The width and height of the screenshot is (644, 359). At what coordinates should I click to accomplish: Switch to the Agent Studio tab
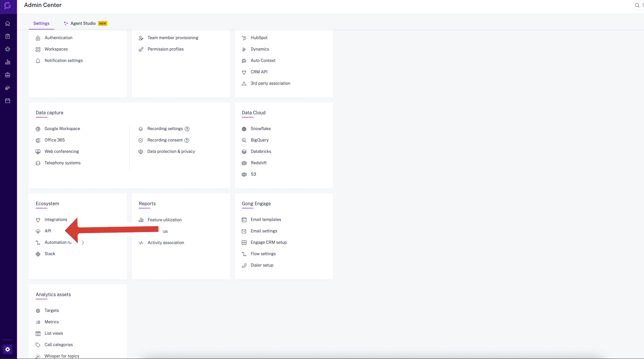83,23
